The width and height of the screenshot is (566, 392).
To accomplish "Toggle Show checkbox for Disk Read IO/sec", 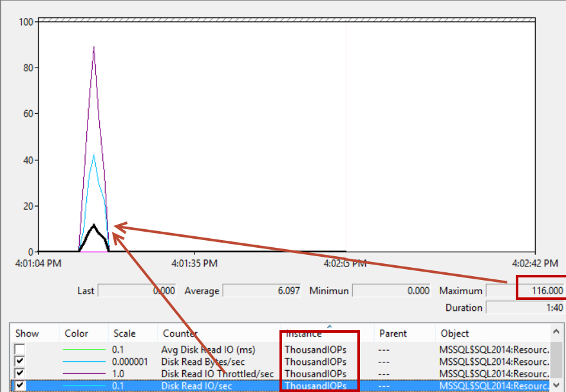I will pyautogui.click(x=20, y=386).
